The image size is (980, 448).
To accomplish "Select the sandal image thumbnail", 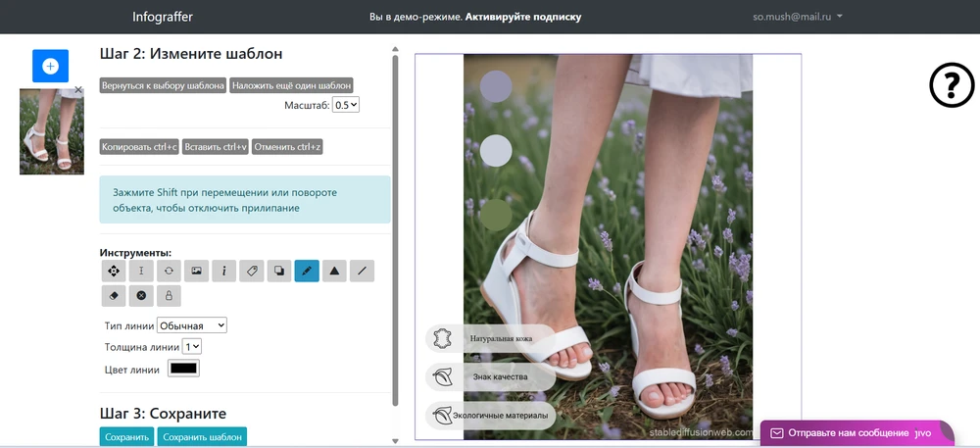I will 51,131.
